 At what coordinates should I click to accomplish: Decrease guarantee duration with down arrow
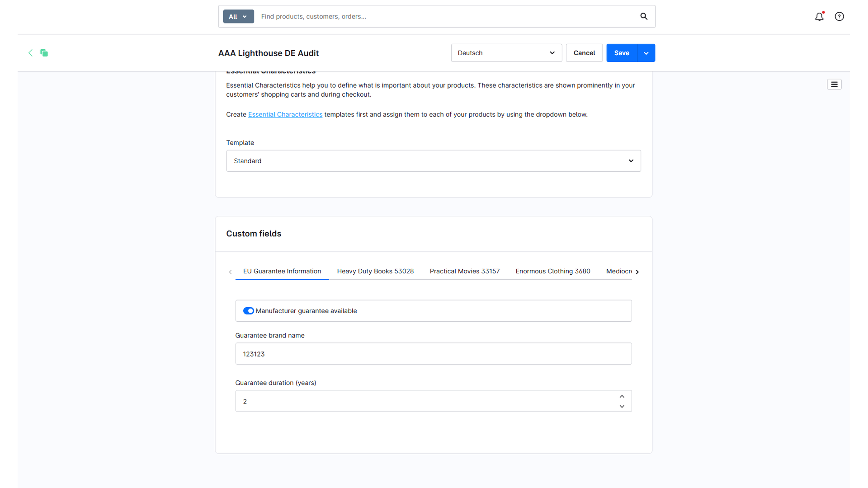click(x=622, y=406)
